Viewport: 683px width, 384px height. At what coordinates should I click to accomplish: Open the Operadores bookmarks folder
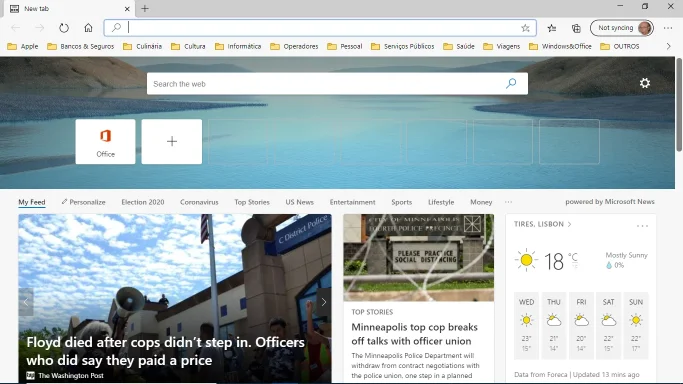pos(294,46)
